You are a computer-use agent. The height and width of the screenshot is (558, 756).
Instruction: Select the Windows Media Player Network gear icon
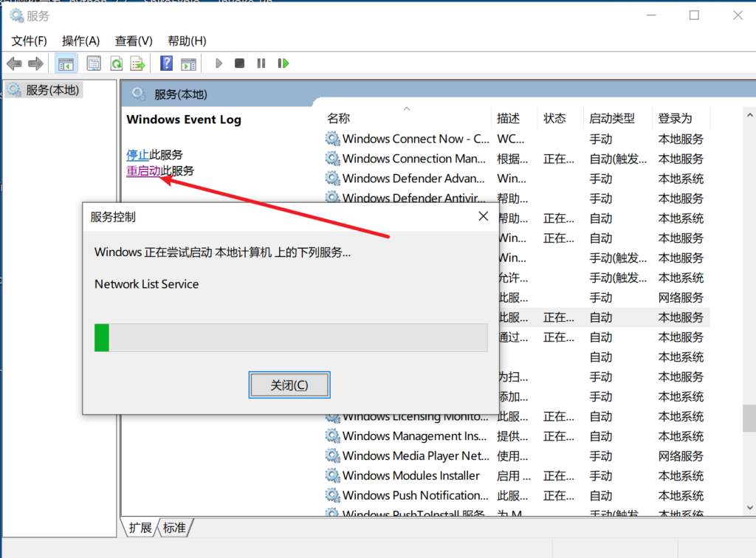tap(332, 456)
